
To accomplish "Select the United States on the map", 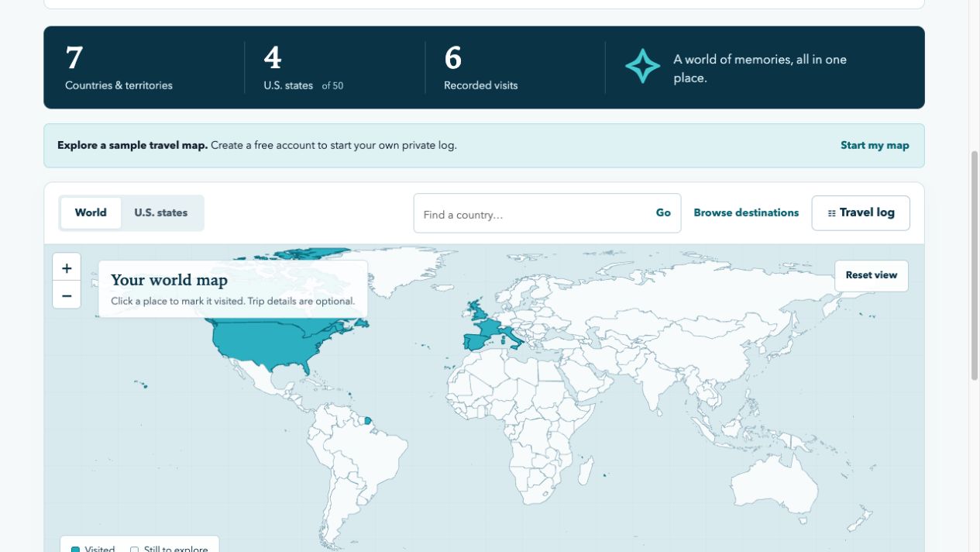I will (x=263, y=343).
